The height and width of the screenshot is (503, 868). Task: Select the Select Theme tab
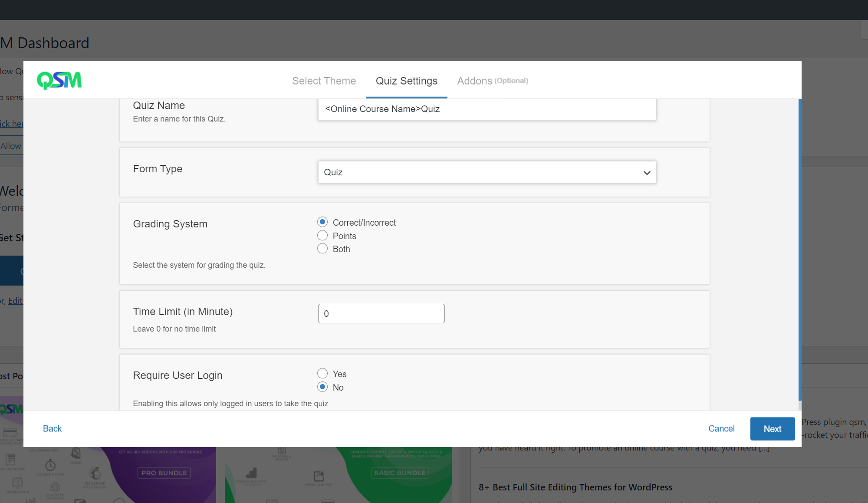click(323, 80)
